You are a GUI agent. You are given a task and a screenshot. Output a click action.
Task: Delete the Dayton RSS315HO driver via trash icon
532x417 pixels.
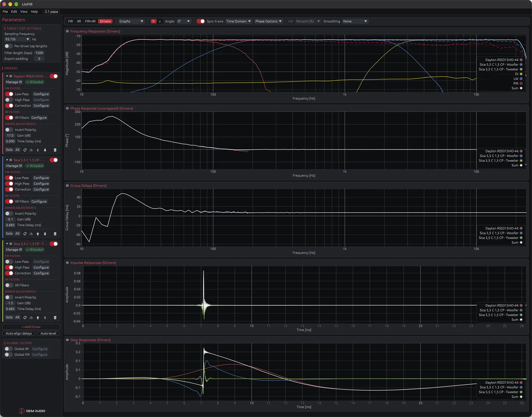tap(55, 150)
